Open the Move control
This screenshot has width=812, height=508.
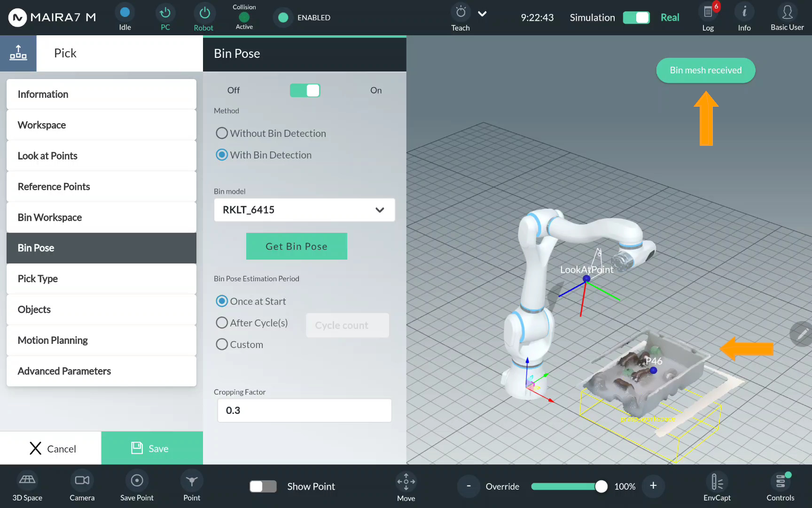pos(406,482)
